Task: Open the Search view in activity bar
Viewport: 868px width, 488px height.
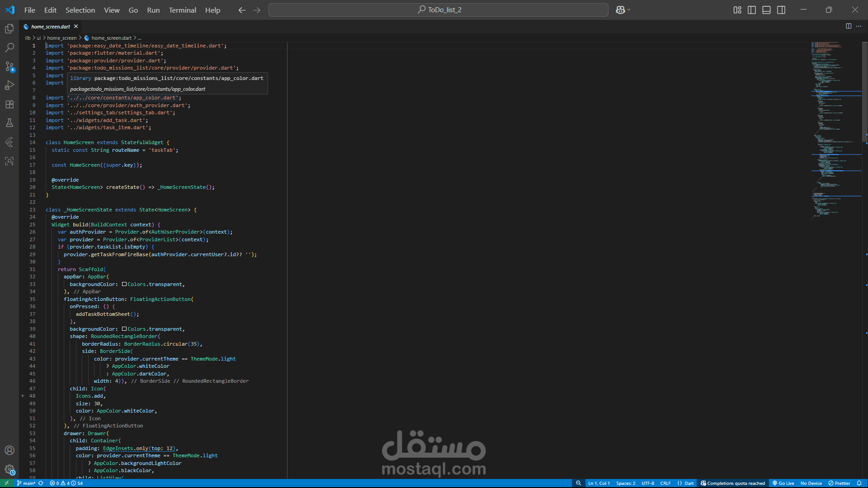Action: click(x=9, y=47)
